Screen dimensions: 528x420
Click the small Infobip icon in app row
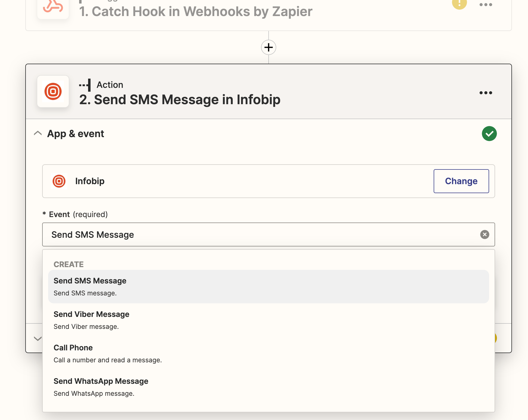tap(59, 181)
